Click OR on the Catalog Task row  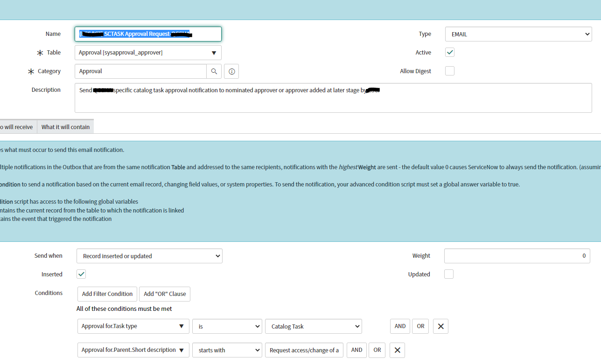pos(420,326)
